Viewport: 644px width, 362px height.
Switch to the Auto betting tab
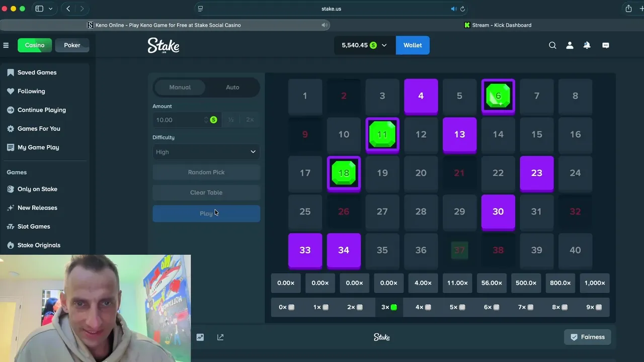point(232,87)
